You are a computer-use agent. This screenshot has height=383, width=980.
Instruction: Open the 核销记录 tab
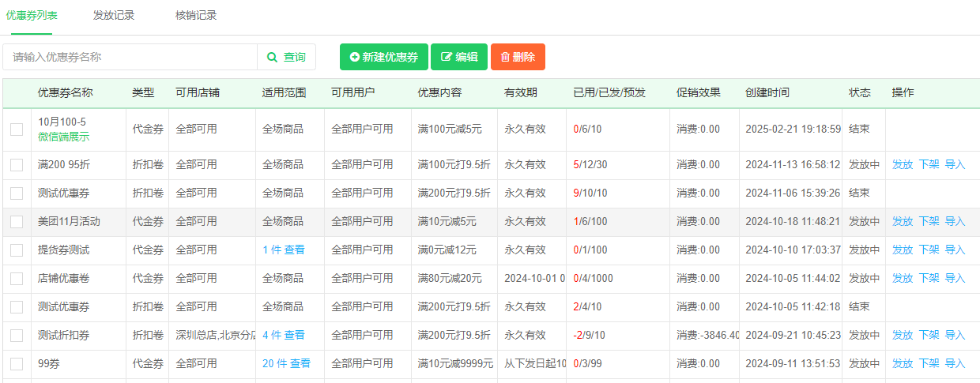[196, 15]
